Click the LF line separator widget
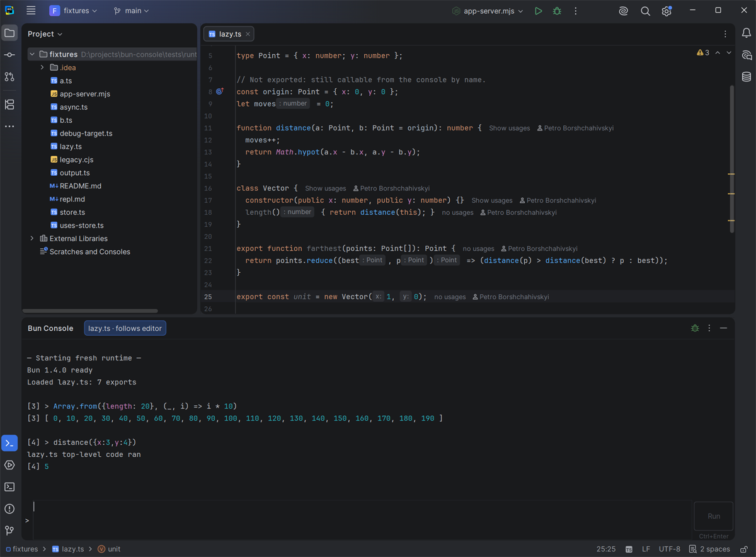Screen dimensions: 756x557 click(x=646, y=549)
